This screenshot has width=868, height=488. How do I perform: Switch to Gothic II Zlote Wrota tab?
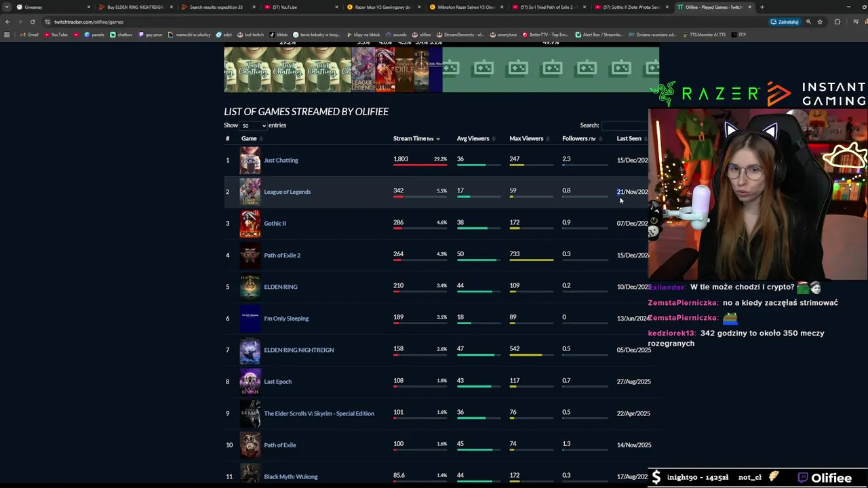click(632, 7)
